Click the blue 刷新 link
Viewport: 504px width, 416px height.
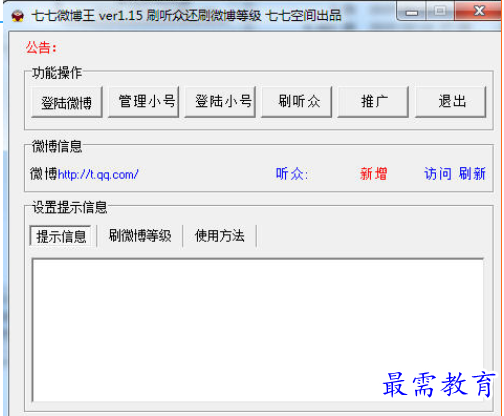[472, 174]
